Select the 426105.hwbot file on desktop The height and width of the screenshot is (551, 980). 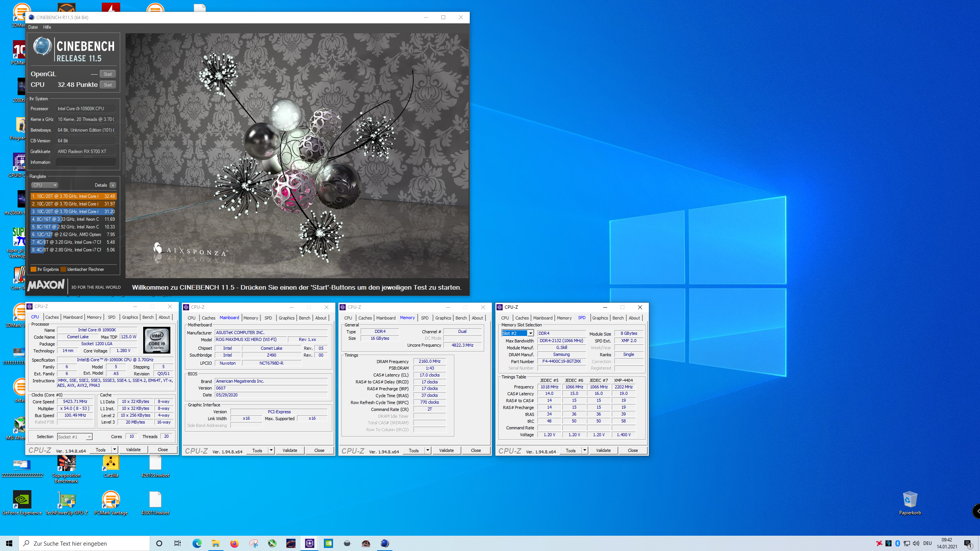[155, 466]
